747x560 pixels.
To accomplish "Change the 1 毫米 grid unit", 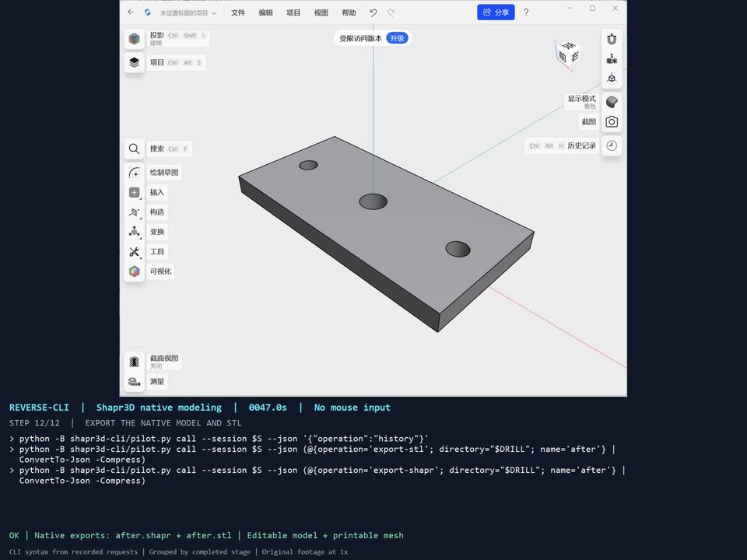I will pyautogui.click(x=612, y=58).
